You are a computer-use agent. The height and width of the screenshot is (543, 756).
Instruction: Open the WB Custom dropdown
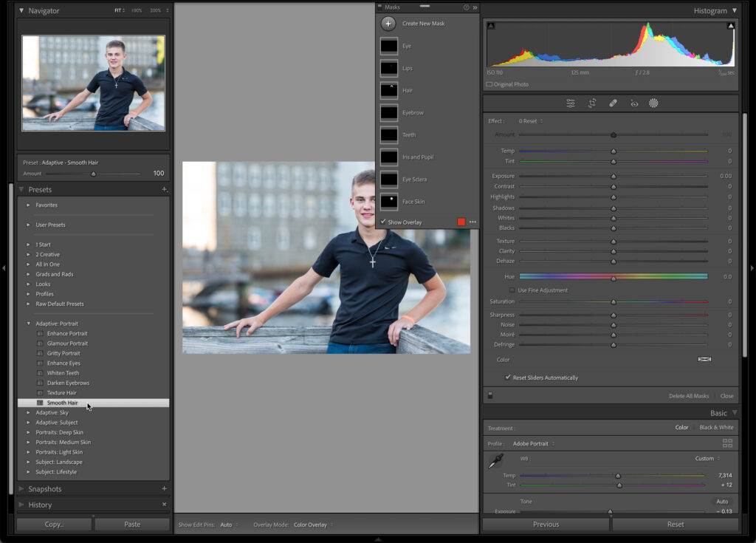pos(706,459)
